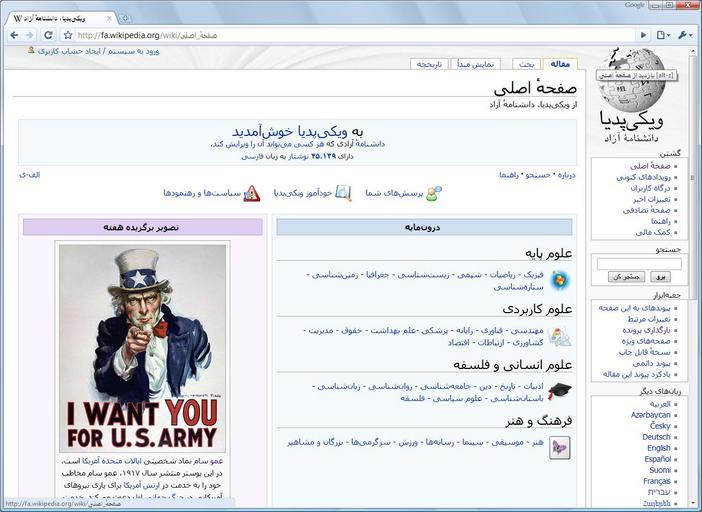Click the go arrow in address bar
This screenshot has height=512, width=702.
click(x=644, y=35)
